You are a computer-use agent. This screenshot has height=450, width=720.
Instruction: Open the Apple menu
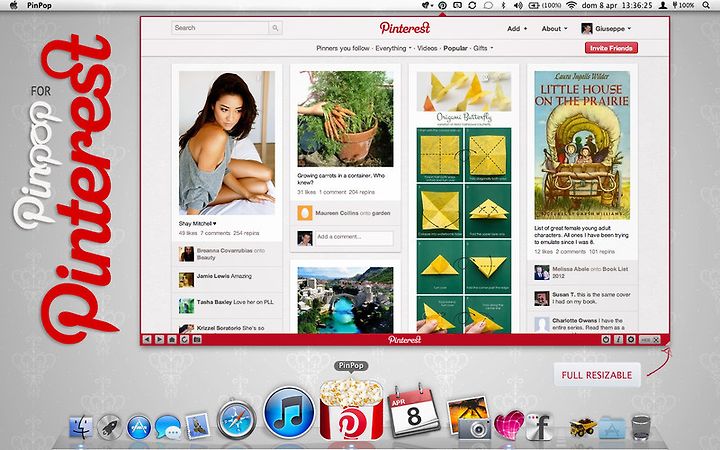(14, 6)
